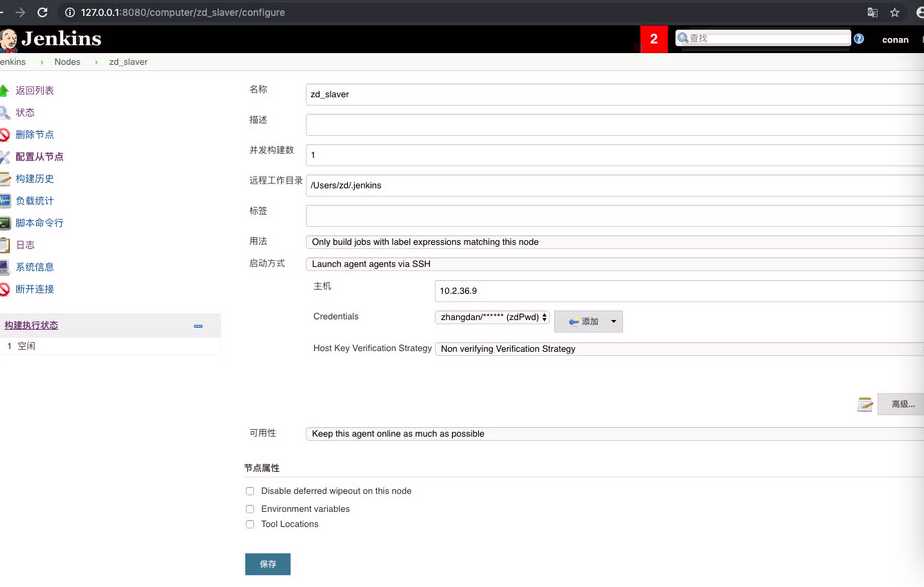Enable Disable deferred wipeout on this node
The width and height of the screenshot is (924, 587).
pos(250,492)
